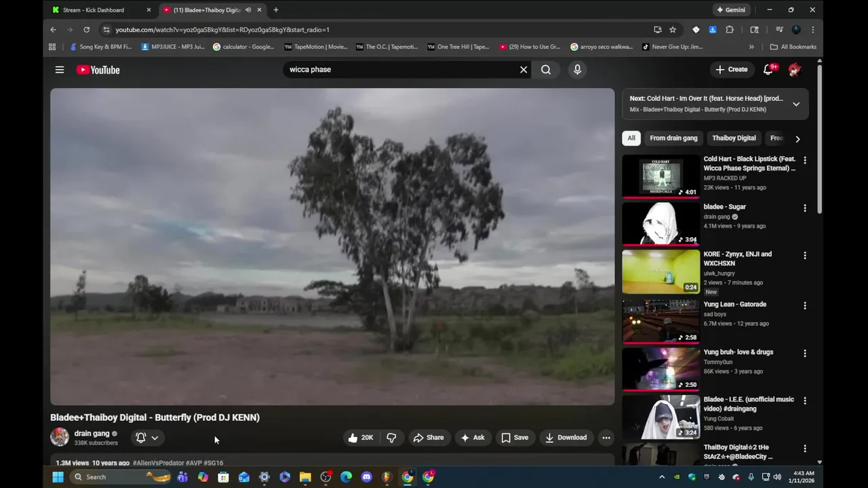
Task: Go back with the browser back arrow
Action: pos(53,30)
